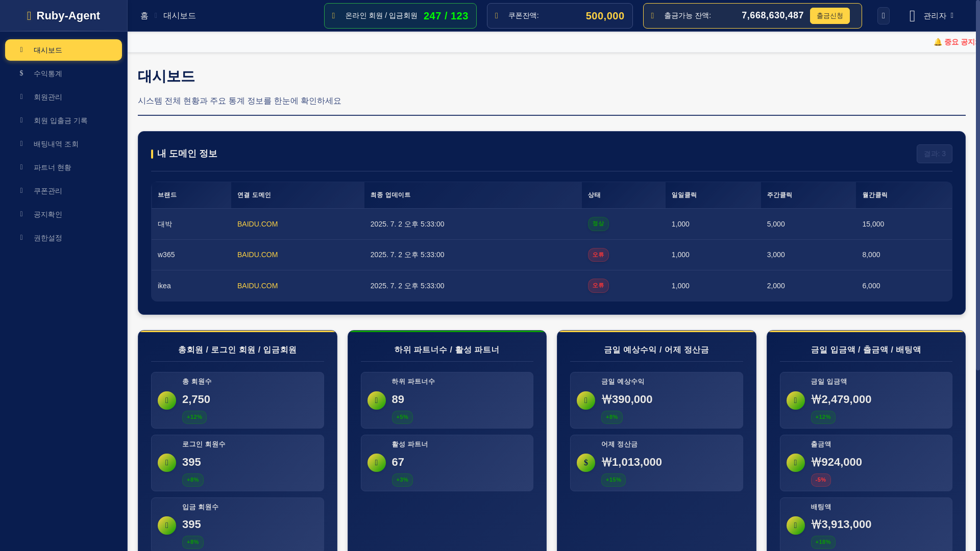
Task: Click the icon beside 파트너 현황
Action: [x=21, y=167]
